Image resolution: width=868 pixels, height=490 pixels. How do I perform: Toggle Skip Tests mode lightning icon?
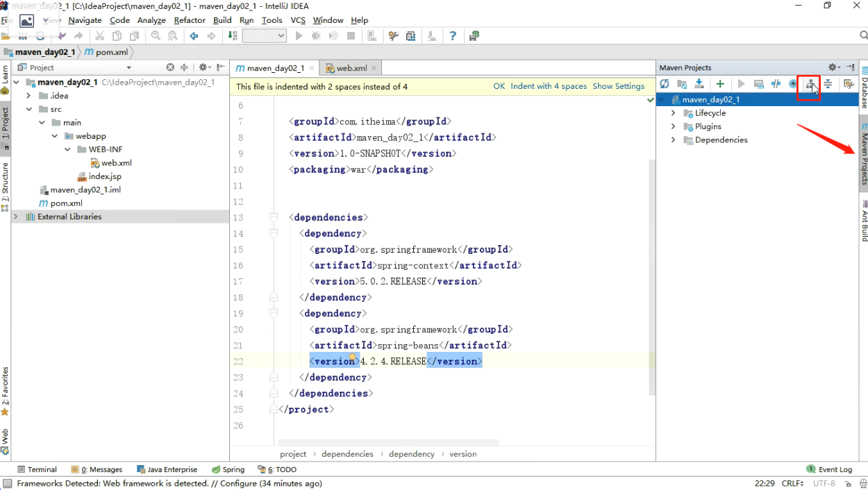point(793,84)
